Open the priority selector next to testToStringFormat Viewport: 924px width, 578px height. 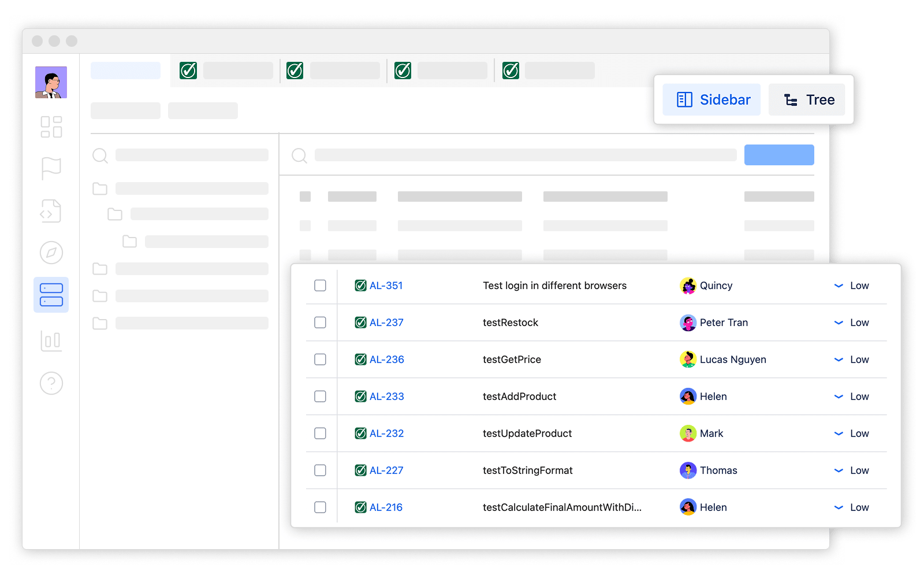tap(839, 470)
